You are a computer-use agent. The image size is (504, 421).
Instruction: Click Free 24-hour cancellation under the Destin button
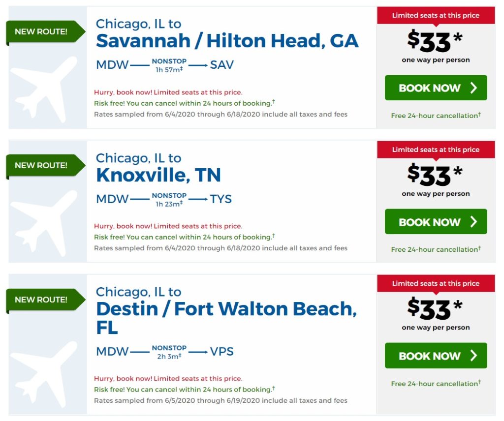click(x=436, y=384)
